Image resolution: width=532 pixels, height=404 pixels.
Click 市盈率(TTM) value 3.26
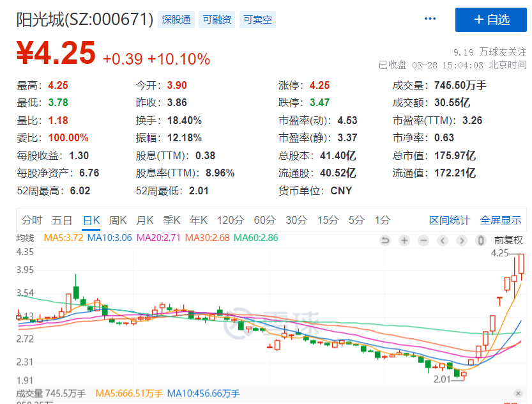point(472,121)
